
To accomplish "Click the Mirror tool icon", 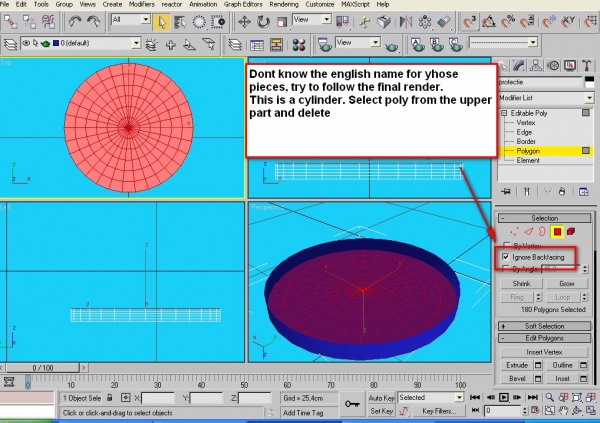I will pos(405,22).
